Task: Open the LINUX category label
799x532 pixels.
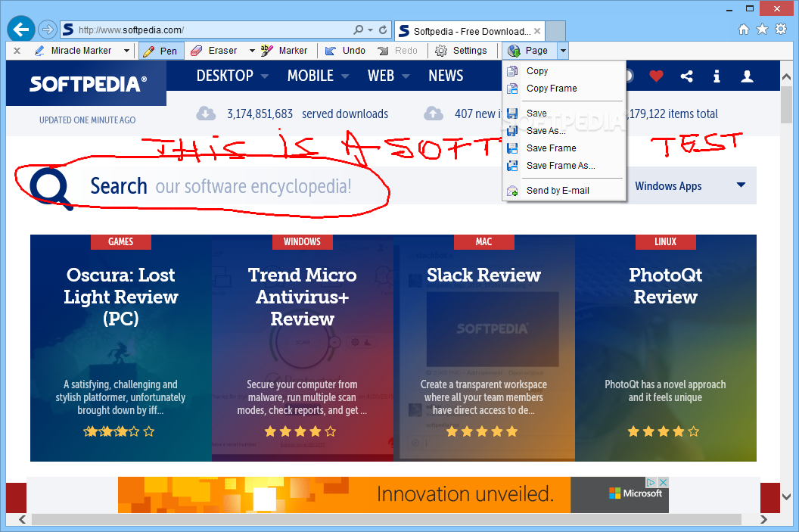Action: pyautogui.click(x=666, y=241)
